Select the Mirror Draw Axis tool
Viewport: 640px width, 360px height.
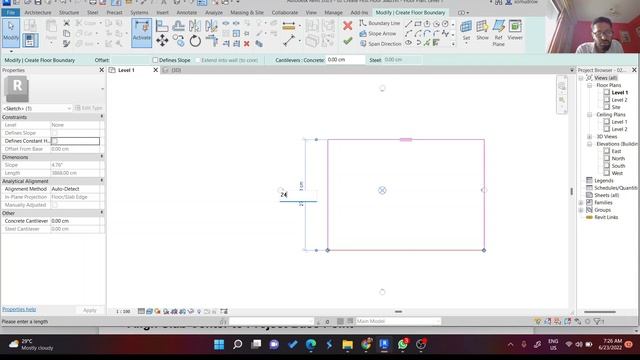211,26
